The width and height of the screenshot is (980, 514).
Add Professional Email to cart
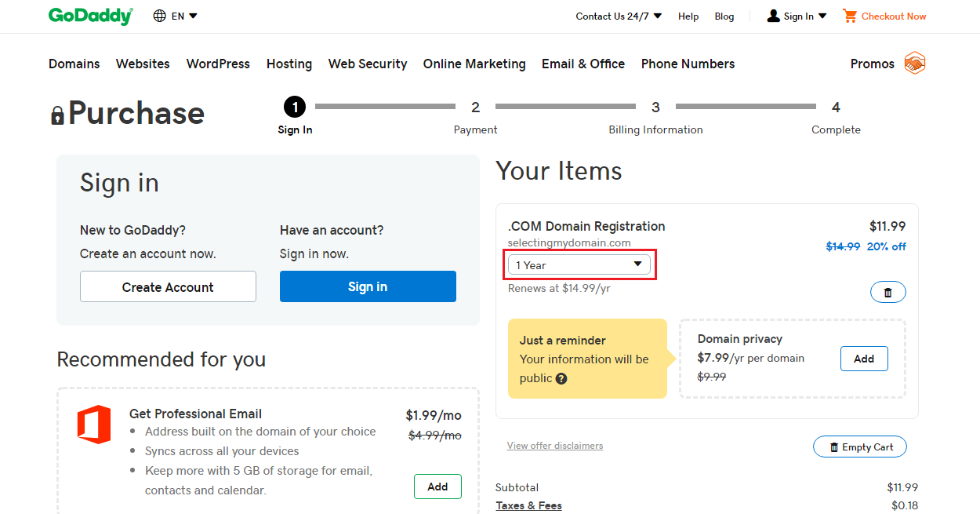point(437,487)
